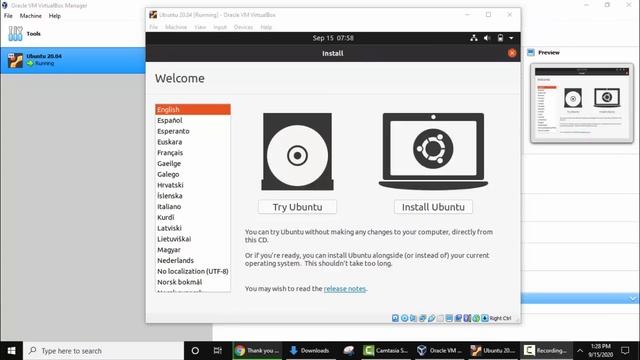Open Help menu in VirtualBox Manager
Viewport: 640px width, 360px height.
55,16
